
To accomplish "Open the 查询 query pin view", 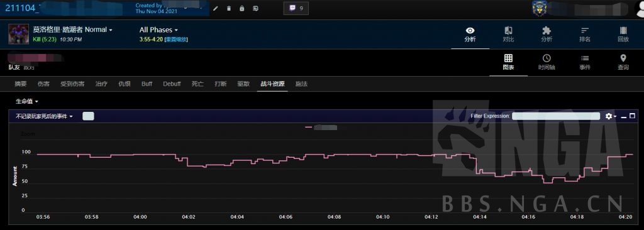I will pyautogui.click(x=623, y=62).
